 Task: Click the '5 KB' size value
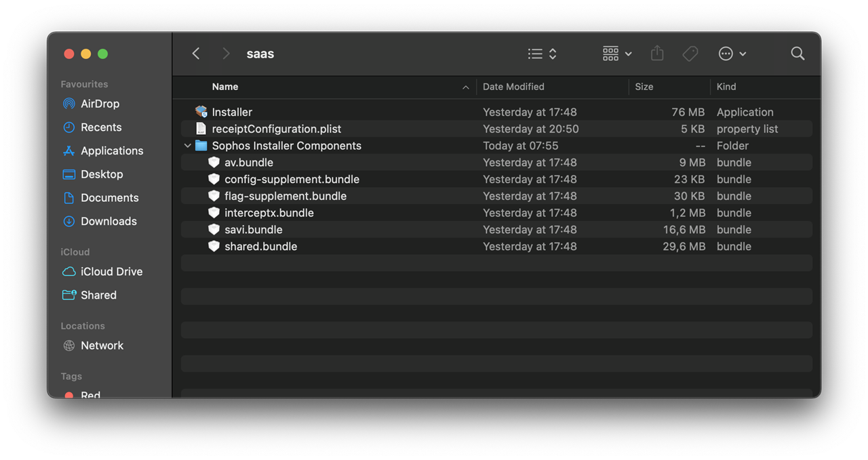[693, 129]
